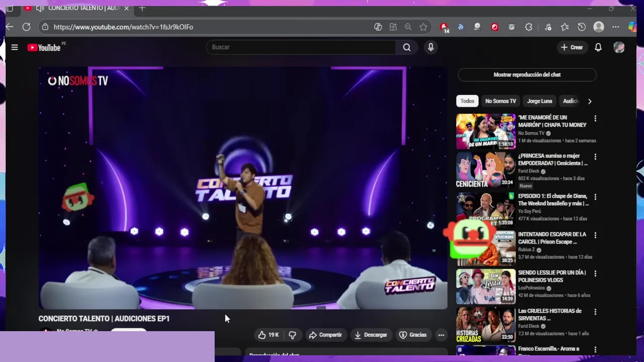The width and height of the screenshot is (644, 362).
Task: Select the 'No Somos TV' filter chip
Action: (x=501, y=101)
